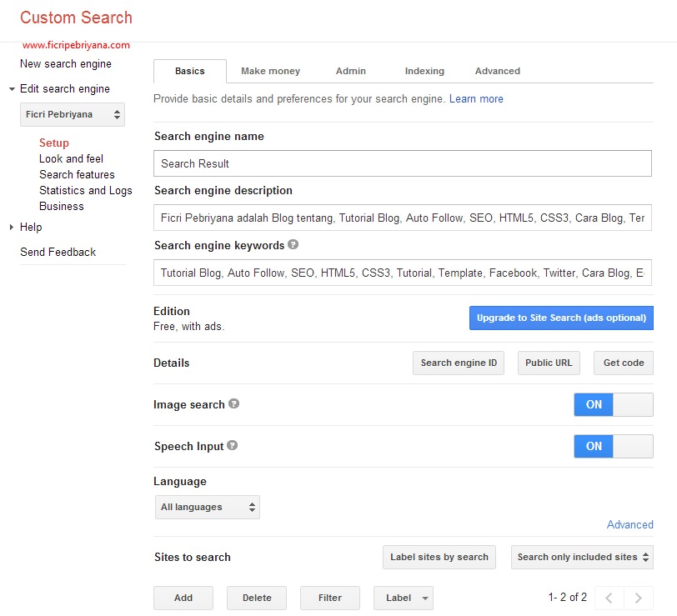Go to previous page of sites
677x616 pixels.
click(x=609, y=598)
